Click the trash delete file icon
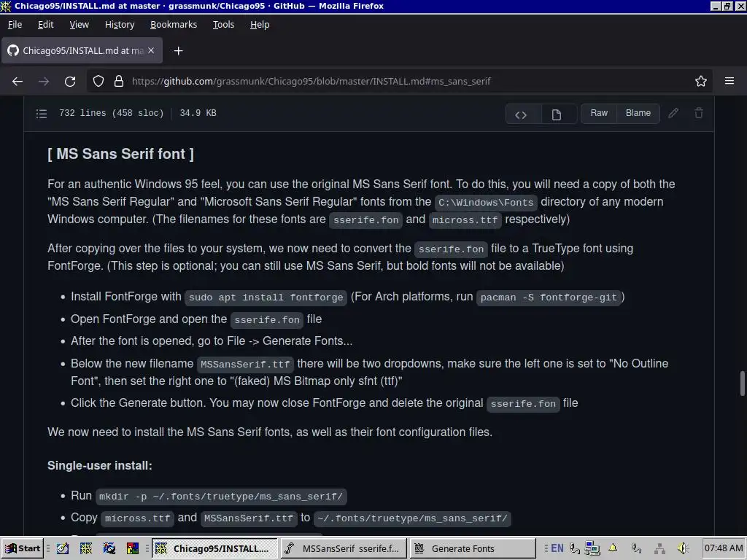The image size is (747, 560). [698, 113]
